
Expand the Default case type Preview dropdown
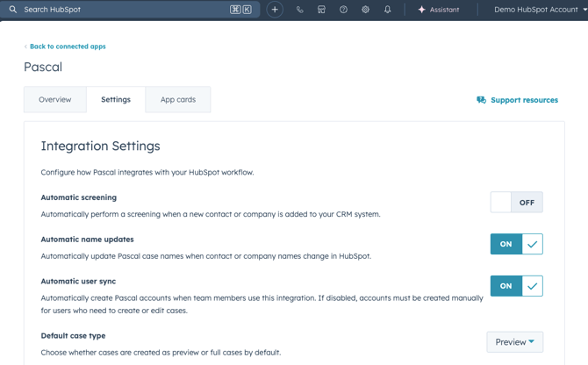(x=514, y=342)
